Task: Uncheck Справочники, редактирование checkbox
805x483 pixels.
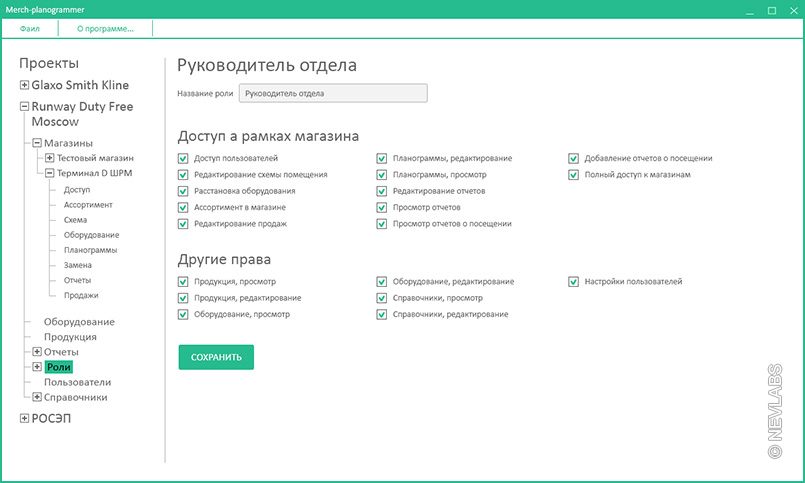Action: (x=382, y=314)
